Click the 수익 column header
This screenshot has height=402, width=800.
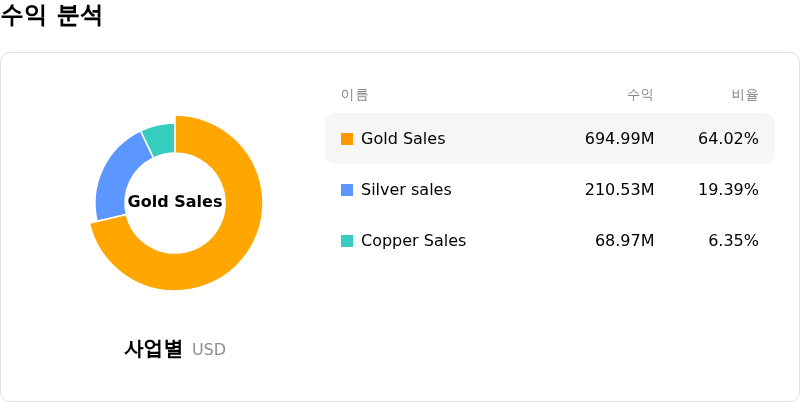(x=640, y=95)
